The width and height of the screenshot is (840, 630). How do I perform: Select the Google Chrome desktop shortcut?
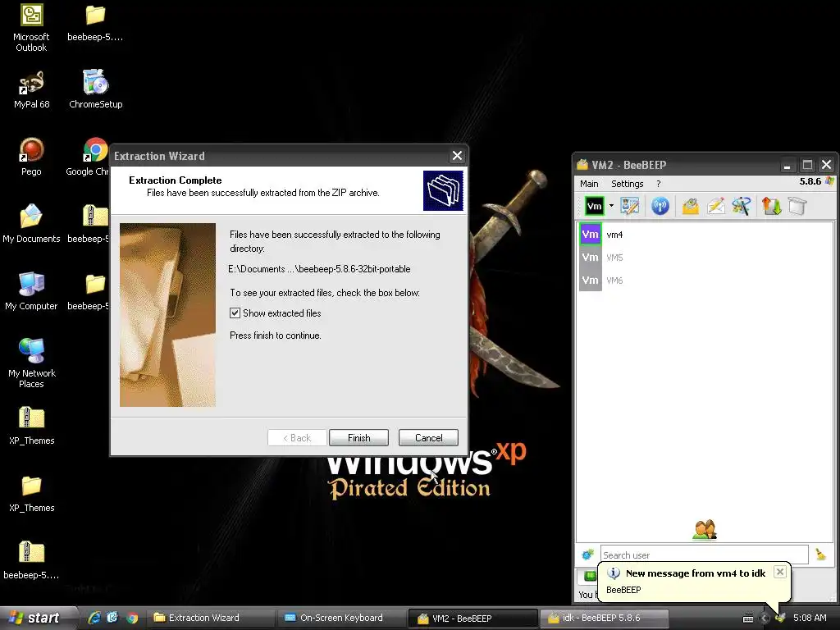pos(89,157)
